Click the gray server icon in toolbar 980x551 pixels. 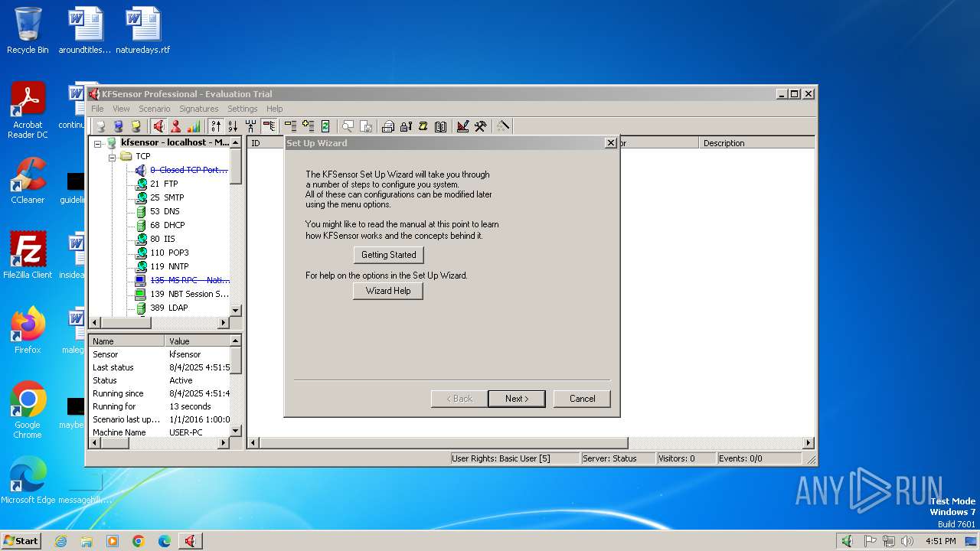pos(100,126)
